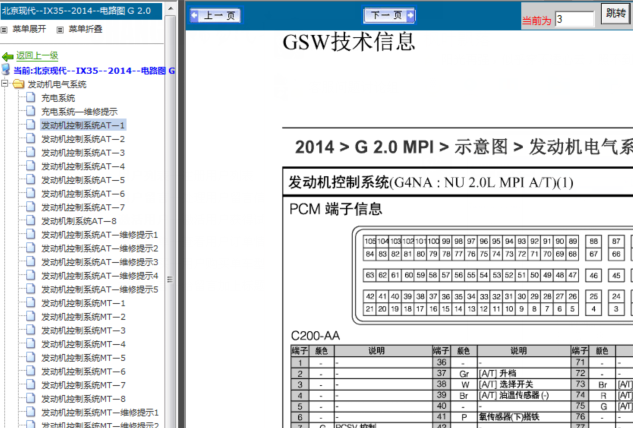The width and height of the screenshot is (633, 428).
Task: Open 发动机控制系统MT—6 page
Action: point(83,371)
